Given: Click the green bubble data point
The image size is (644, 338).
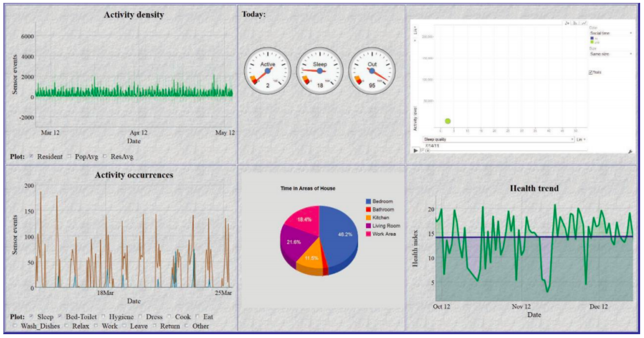Looking at the screenshot, I should [448, 121].
